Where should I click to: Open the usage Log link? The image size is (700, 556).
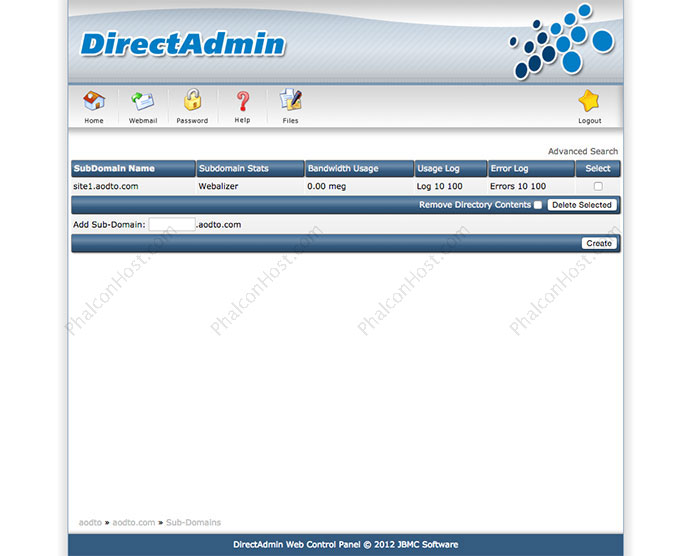coord(424,186)
